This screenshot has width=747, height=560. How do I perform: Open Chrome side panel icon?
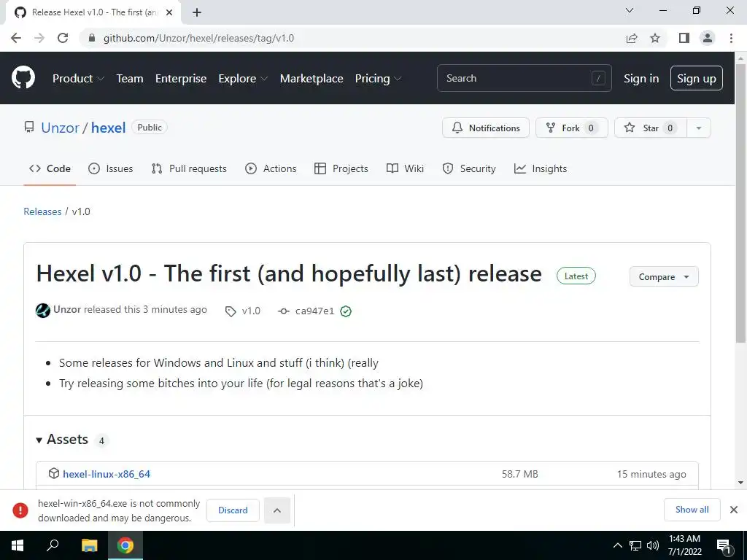[x=684, y=38]
